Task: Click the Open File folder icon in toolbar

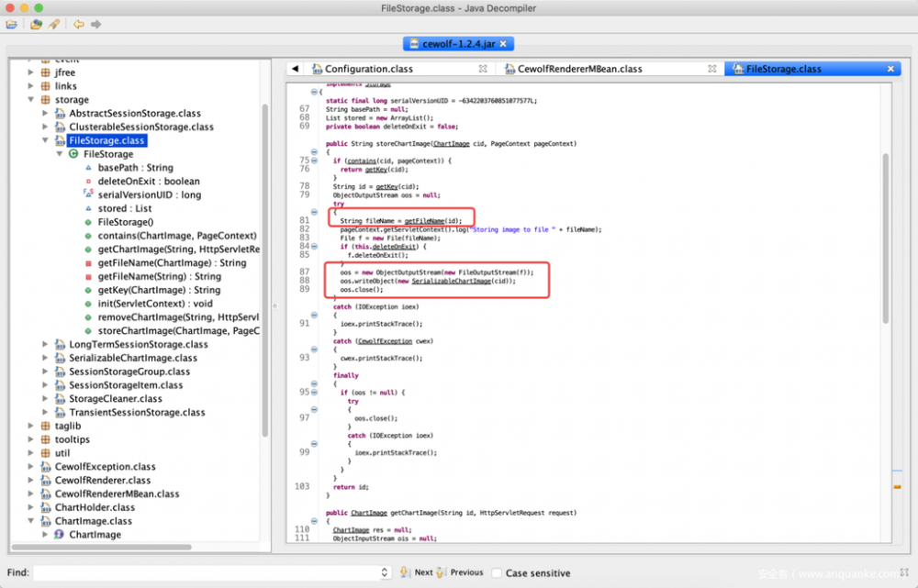Action: 12,25
